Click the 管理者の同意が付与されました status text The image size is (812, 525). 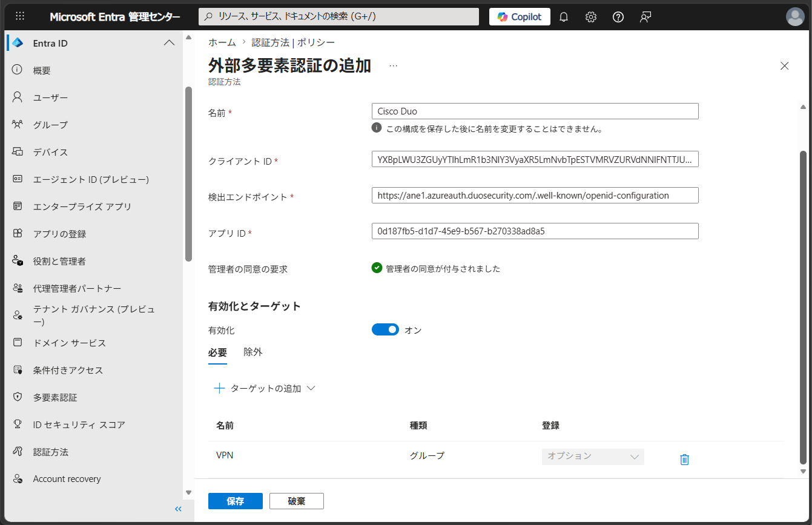coord(443,269)
